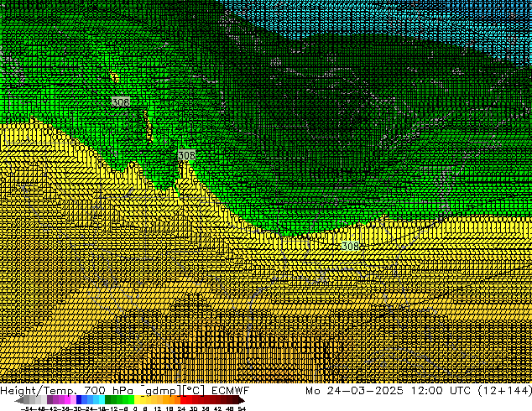The height and width of the screenshot is (411, 532).
Task: Select the bright red swatch in the legend
Action: (x=183, y=400)
